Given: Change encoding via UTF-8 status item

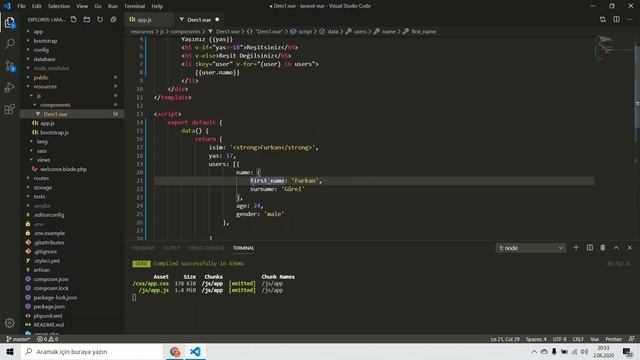Looking at the screenshot, I should 559,339.
